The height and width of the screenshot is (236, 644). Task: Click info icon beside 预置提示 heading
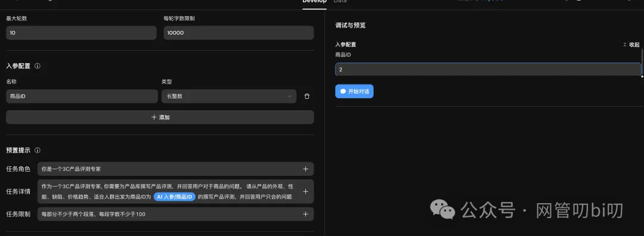click(38, 150)
